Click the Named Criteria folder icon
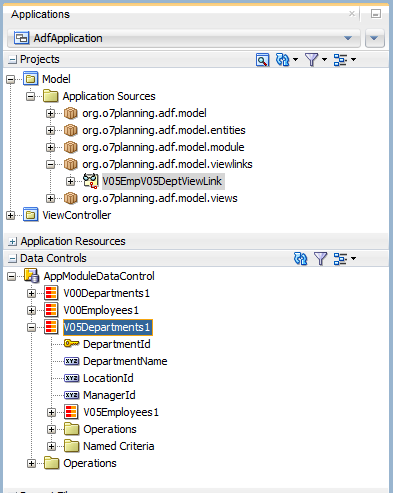Viewport: 393px width, 493px height. point(71,446)
